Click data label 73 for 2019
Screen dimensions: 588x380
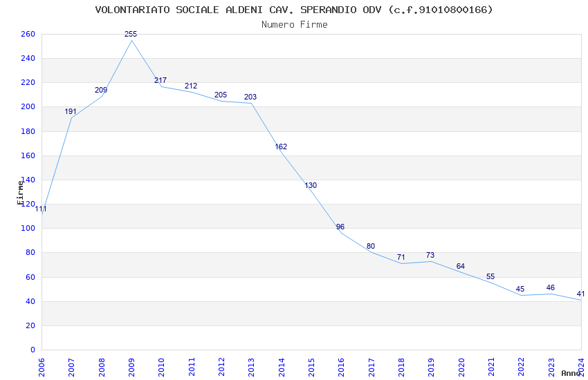(430, 256)
